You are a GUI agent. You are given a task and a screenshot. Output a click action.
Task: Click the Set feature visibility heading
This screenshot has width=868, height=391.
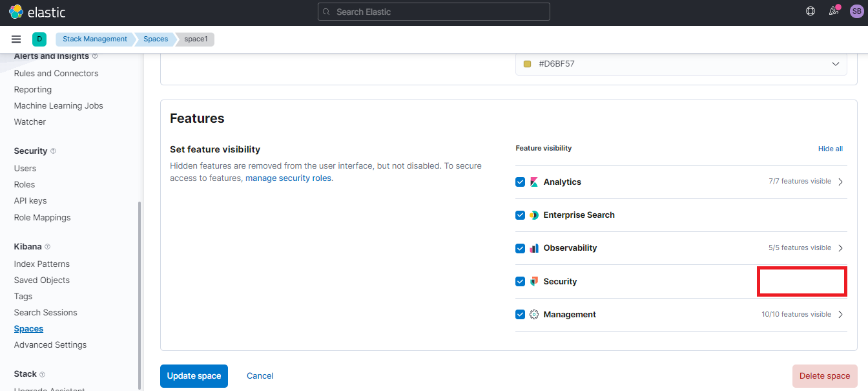click(215, 149)
